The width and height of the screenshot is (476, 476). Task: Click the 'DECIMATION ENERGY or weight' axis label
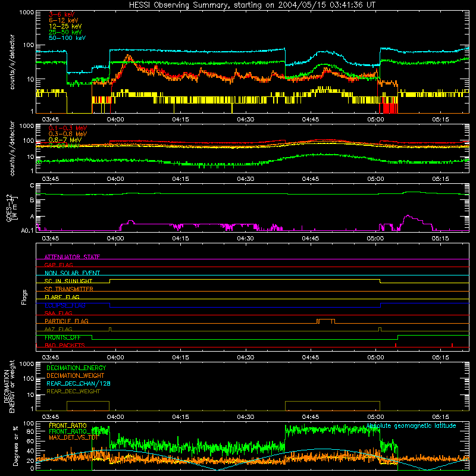tap(9, 386)
